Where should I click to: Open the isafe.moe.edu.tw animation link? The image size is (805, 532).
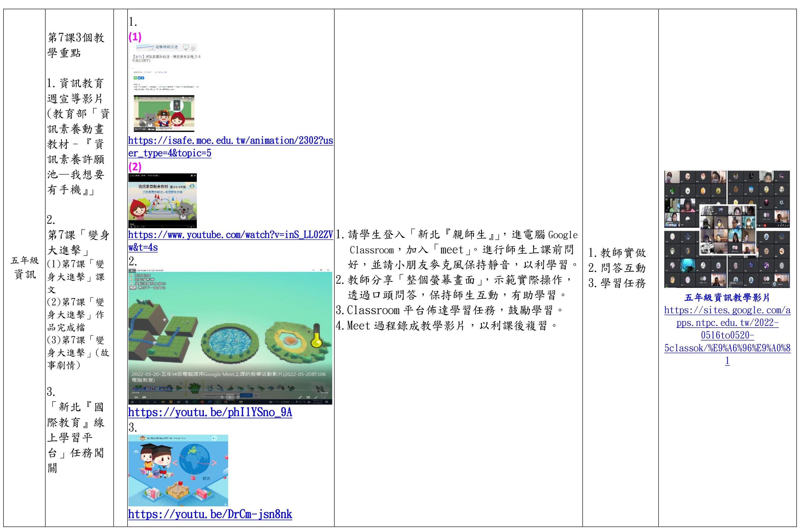(230, 140)
